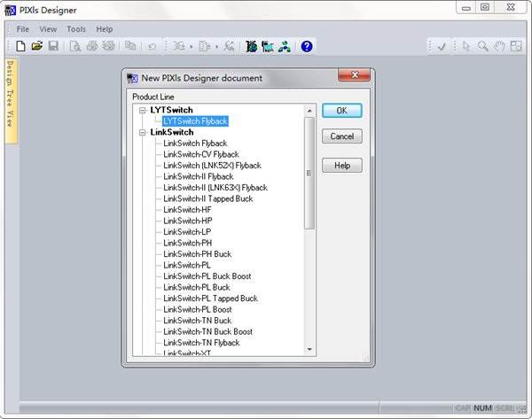Select the pointer arrow tool

pos(466,46)
